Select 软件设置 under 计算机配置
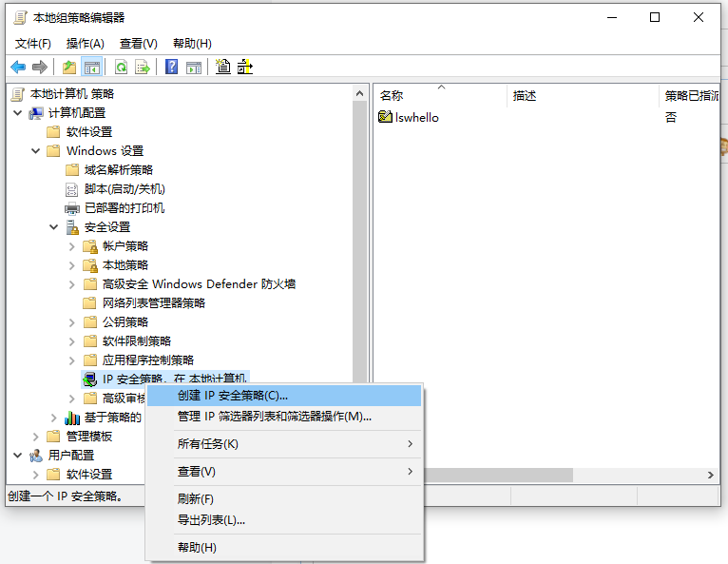Image resolution: width=728 pixels, height=564 pixels. [x=89, y=132]
